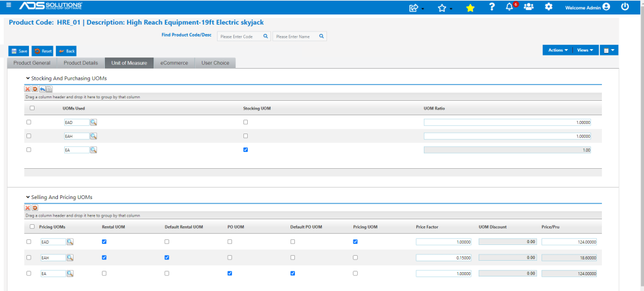Uncheck Stocking UOM box for EA row
The width and height of the screenshot is (644, 291).
[x=246, y=150]
